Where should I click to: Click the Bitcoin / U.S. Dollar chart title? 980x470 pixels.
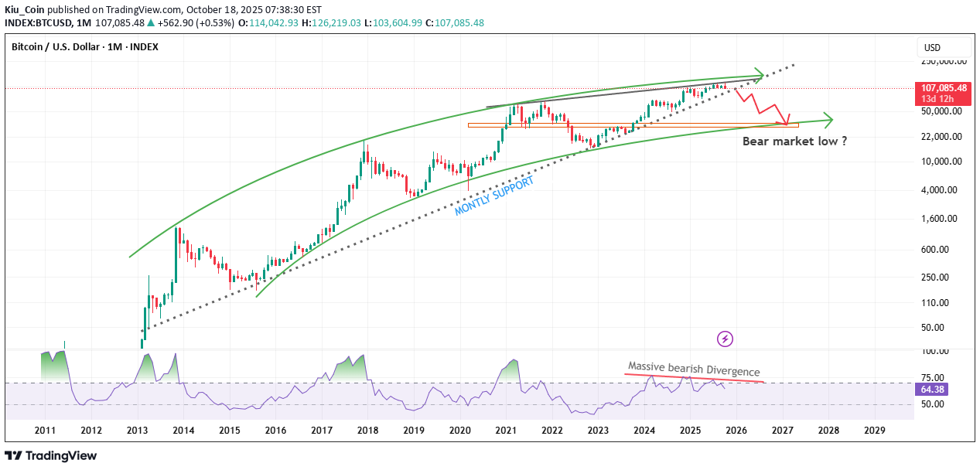click(x=85, y=47)
